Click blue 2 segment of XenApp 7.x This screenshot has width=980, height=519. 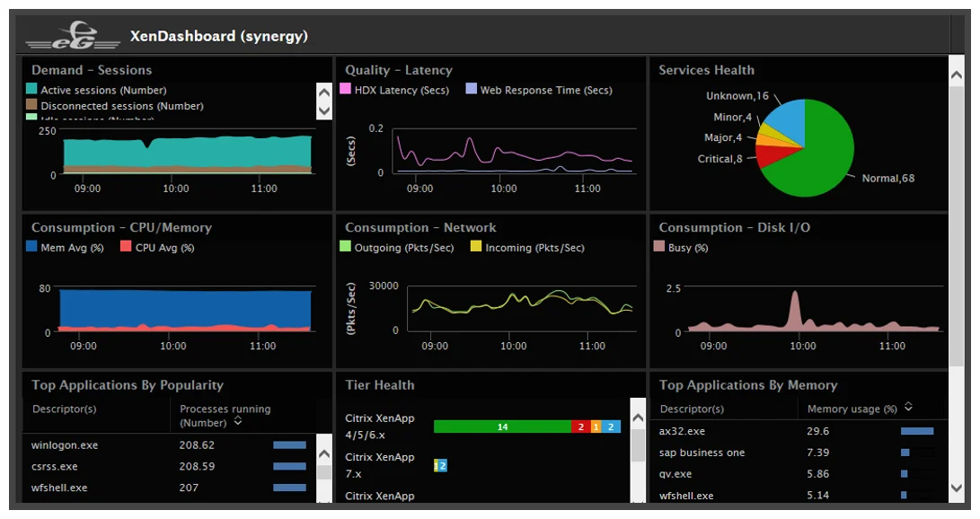[x=443, y=465]
